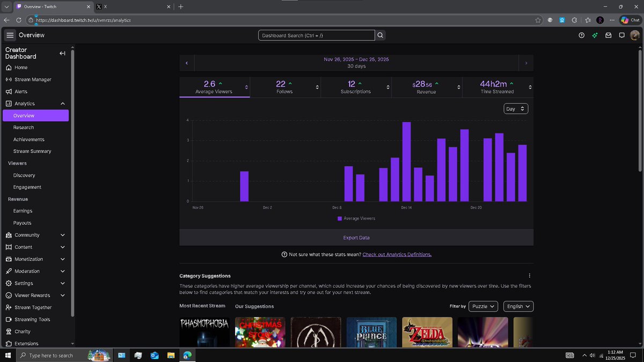Open Streaming Tools in sidebar

click(x=32, y=320)
